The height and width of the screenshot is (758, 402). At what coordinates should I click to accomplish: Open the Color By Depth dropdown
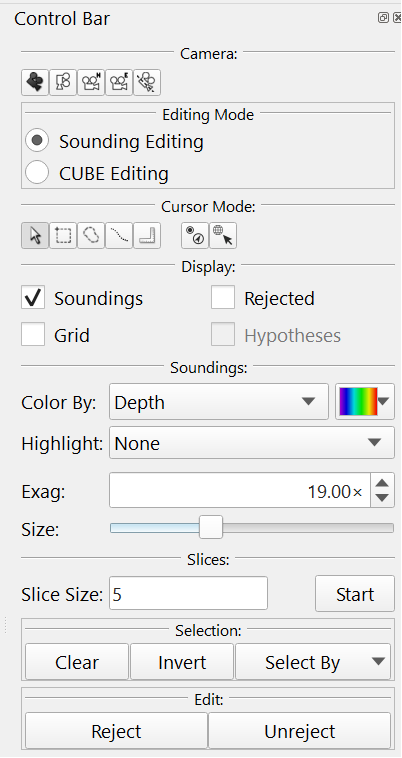tap(219, 402)
